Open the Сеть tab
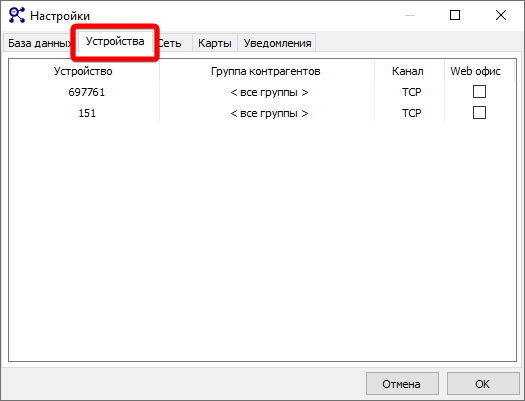Screen dimensions: 525x401 pos(172,43)
